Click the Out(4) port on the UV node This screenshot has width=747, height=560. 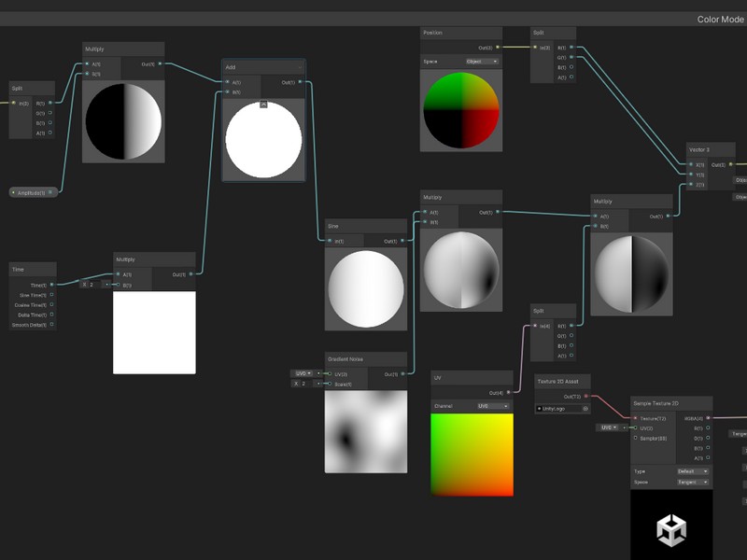pos(508,393)
